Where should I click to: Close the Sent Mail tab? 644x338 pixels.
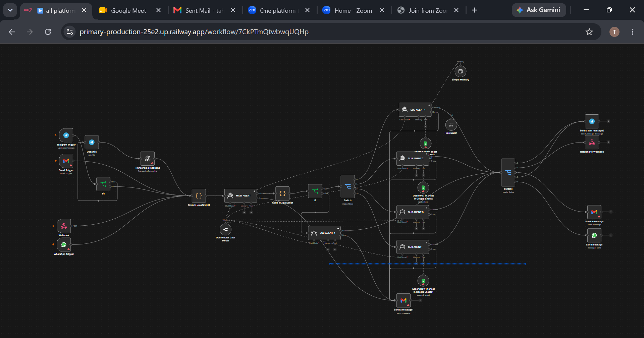233,10
